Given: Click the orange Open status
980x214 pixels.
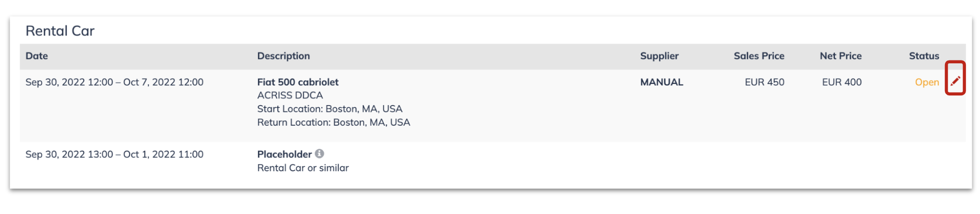Looking at the screenshot, I should click(927, 82).
